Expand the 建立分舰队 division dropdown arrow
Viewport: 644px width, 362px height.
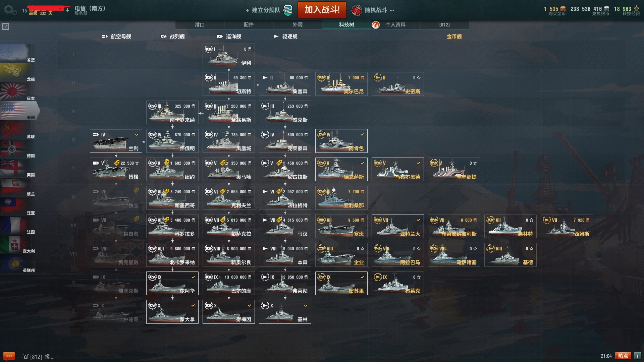(247, 10)
